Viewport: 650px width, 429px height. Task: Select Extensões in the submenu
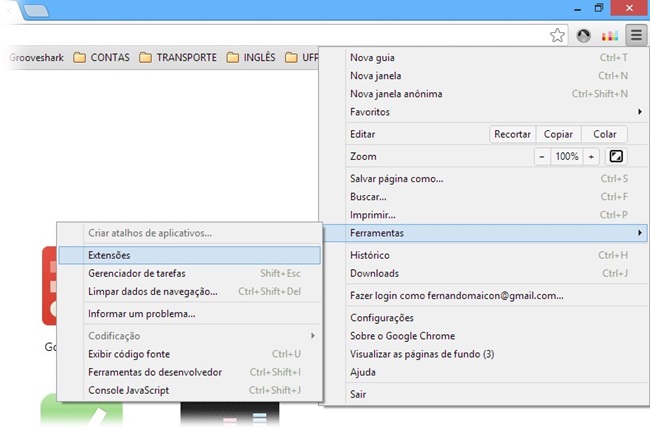click(x=189, y=255)
